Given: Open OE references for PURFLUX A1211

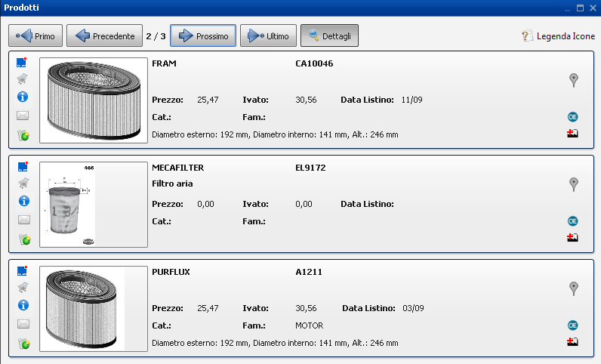Looking at the screenshot, I should tap(572, 325).
